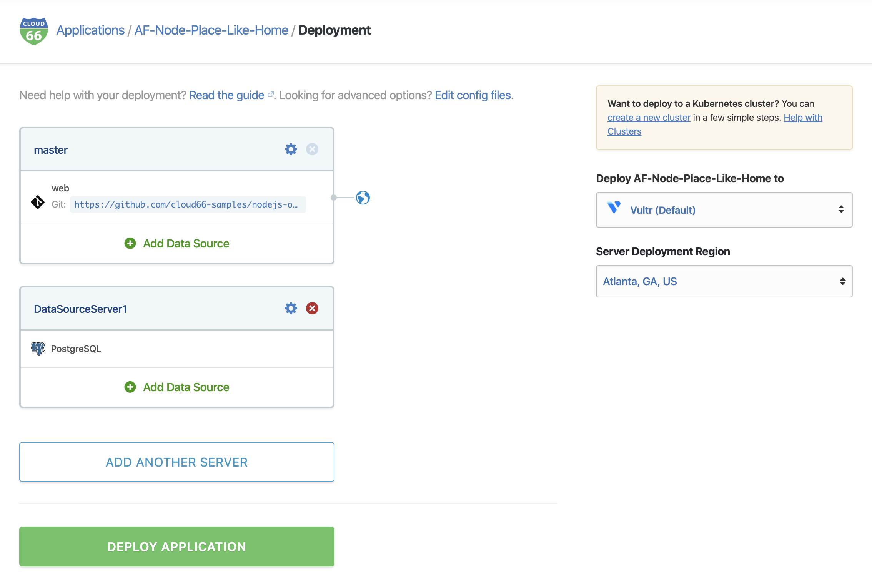Screen dimensions: 872x588
Task: Click Applications breadcrumb menu item
Action: [91, 29]
